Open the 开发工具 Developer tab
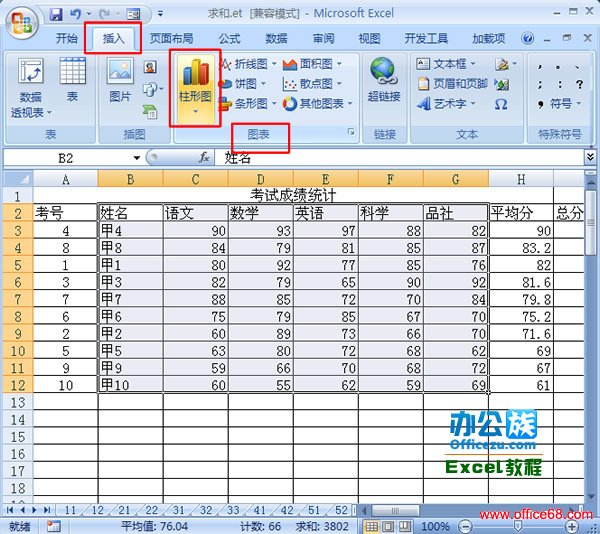The image size is (600, 534). coord(426,38)
